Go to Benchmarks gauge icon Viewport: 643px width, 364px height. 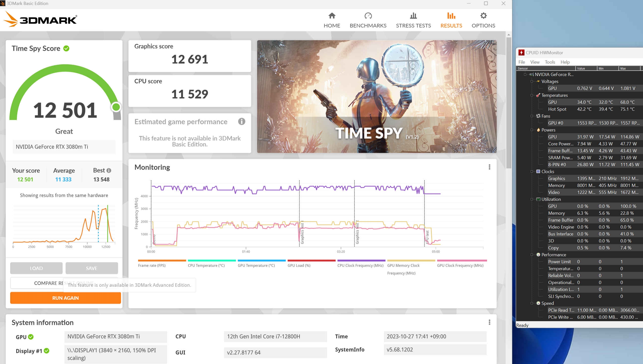pyautogui.click(x=368, y=16)
